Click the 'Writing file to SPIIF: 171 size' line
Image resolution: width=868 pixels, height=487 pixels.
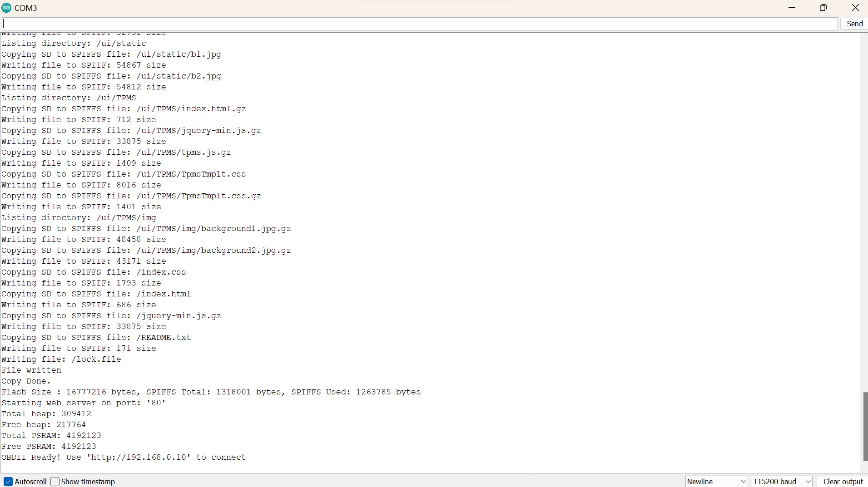click(79, 349)
